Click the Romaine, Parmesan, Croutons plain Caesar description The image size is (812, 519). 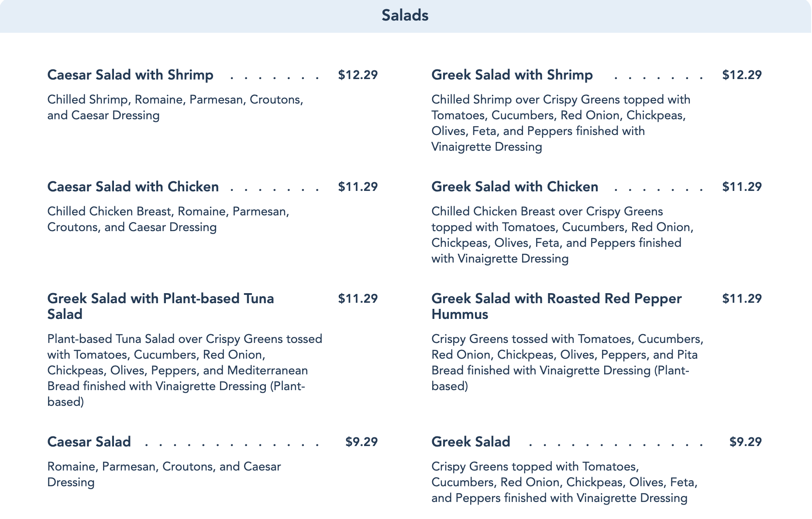point(164,474)
